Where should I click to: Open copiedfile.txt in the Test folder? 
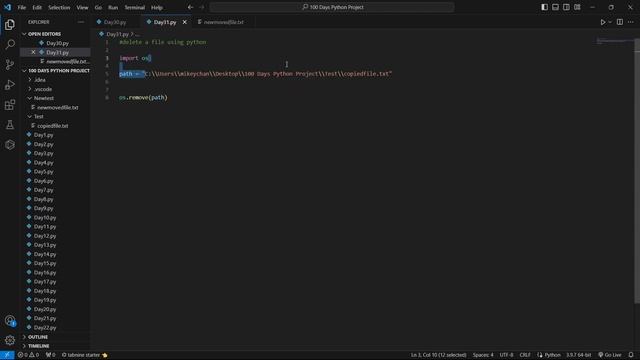(x=53, y=126)
